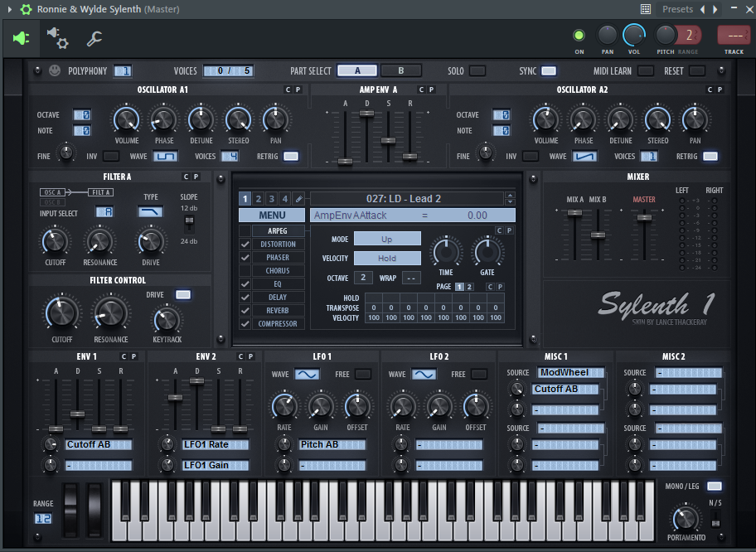This screenshot has height=552, width=756.
Task: Select the EQ effect panel
Action: tap(278, 284)
